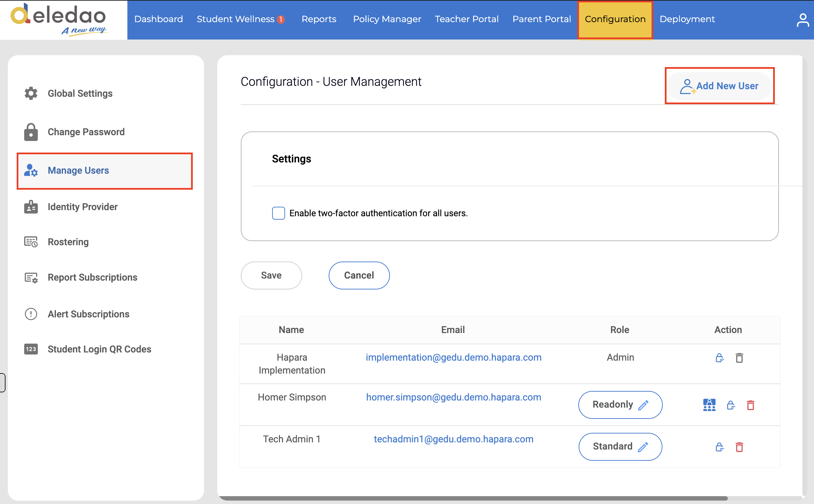
Task: Click the Rostering list-clock icon
Action: (x=31, y=242)
